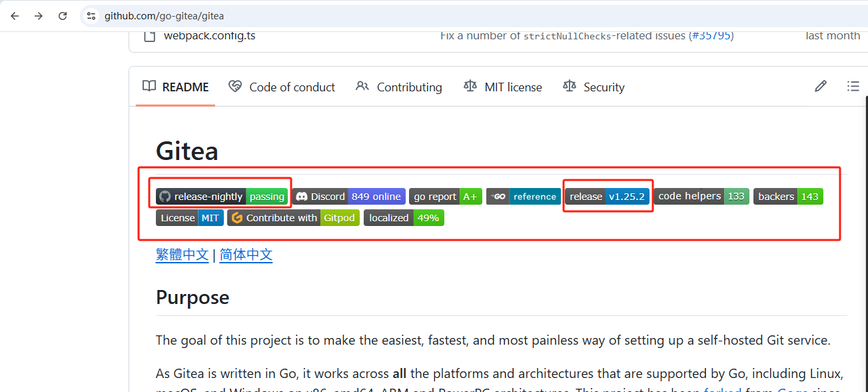
Task: Open the README outline list icon
Action: click(x=853, y=87)
